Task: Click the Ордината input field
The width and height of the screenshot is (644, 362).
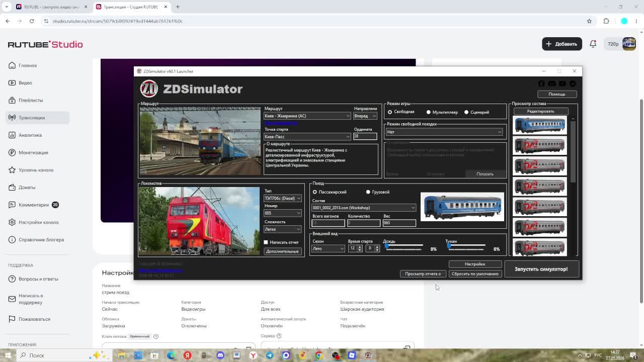Action: pos(365,136)
